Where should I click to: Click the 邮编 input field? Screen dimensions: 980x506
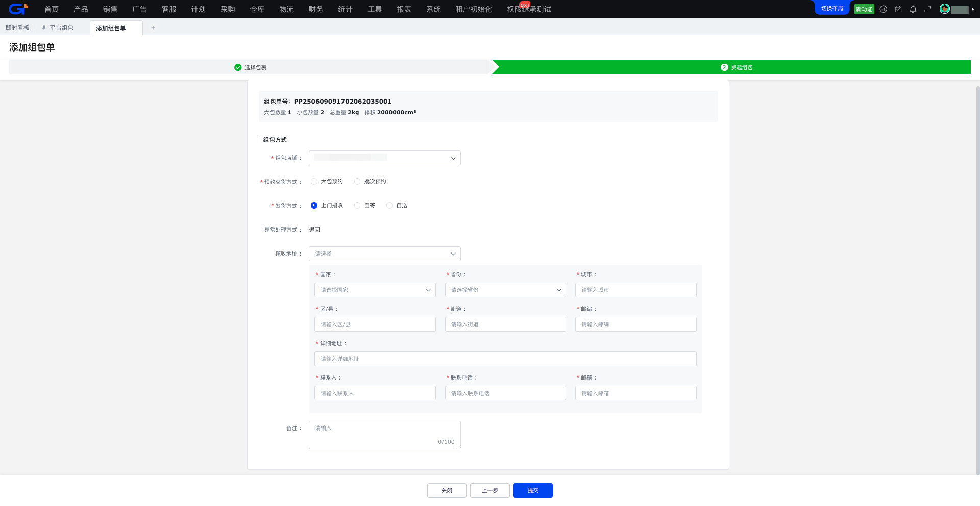point(636,324)
